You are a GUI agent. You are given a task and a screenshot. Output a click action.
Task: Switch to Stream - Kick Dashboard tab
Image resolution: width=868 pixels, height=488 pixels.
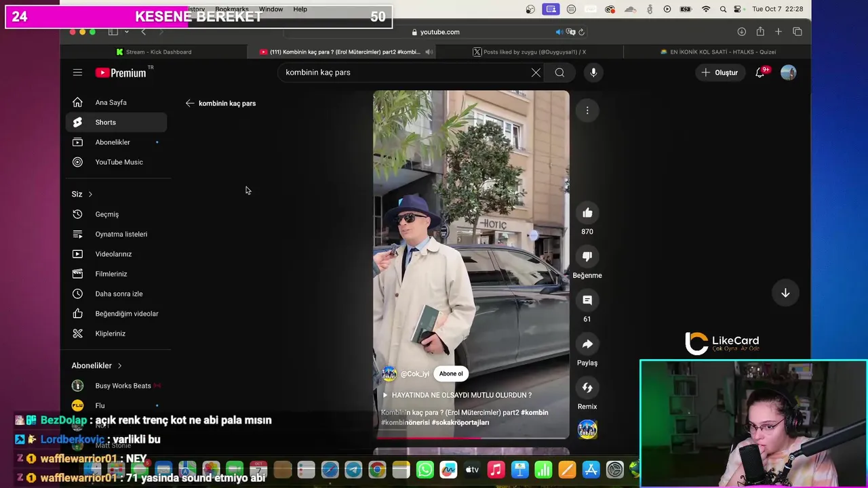pyautogui.click(x=154, y=52)
